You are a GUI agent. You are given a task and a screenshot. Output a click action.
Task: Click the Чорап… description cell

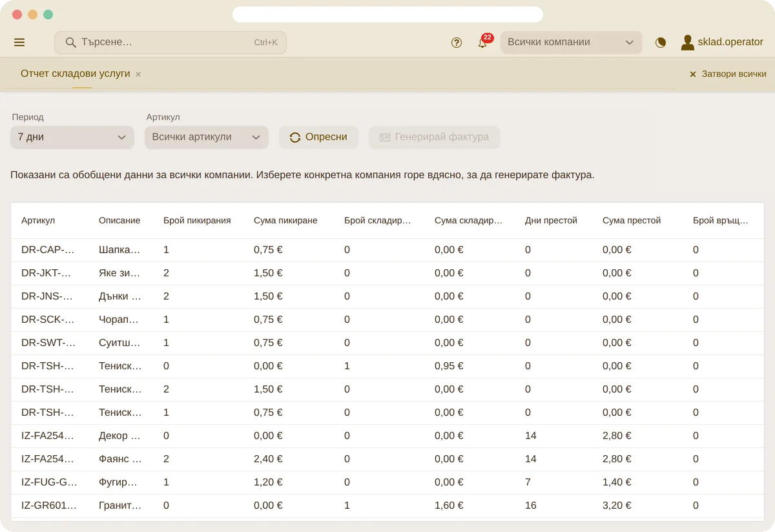[x=121, y=320]
